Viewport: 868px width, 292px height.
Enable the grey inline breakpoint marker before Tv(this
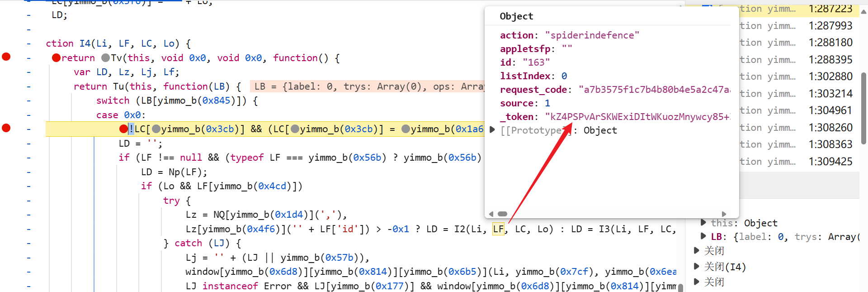[x=106, y=58]
